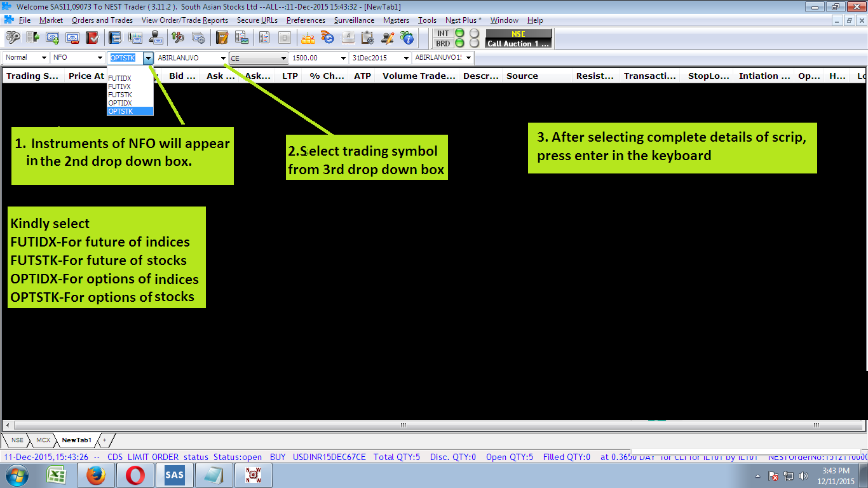The image size is (868, 488).
Task: Click the SAS taskbar button
Action: pos(173,475)
